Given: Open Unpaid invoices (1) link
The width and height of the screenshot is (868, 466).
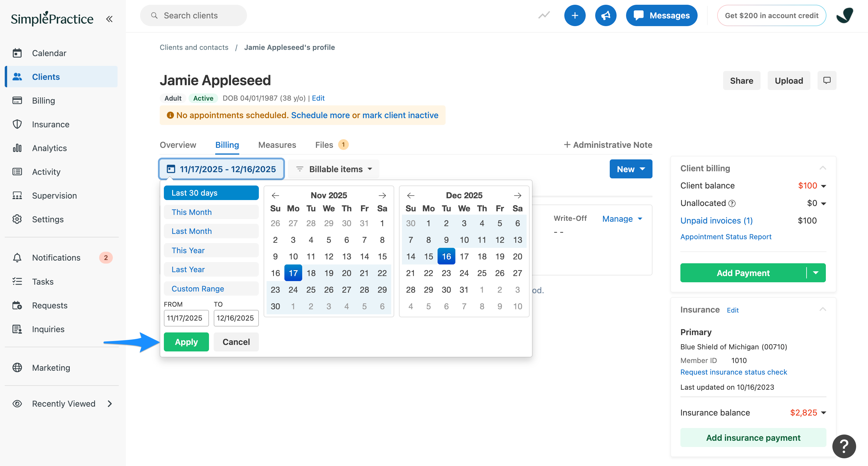Looking at the screenshot, I should (x=716, y=220).
